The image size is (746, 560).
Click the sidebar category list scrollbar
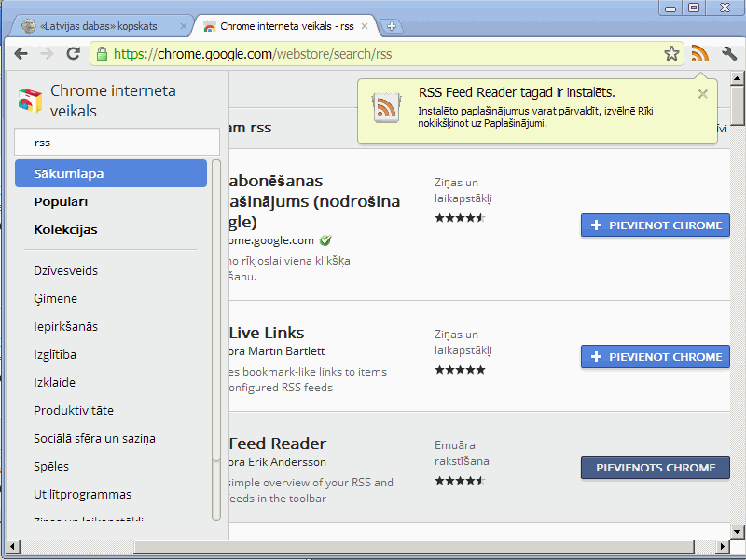pos(216,310)
